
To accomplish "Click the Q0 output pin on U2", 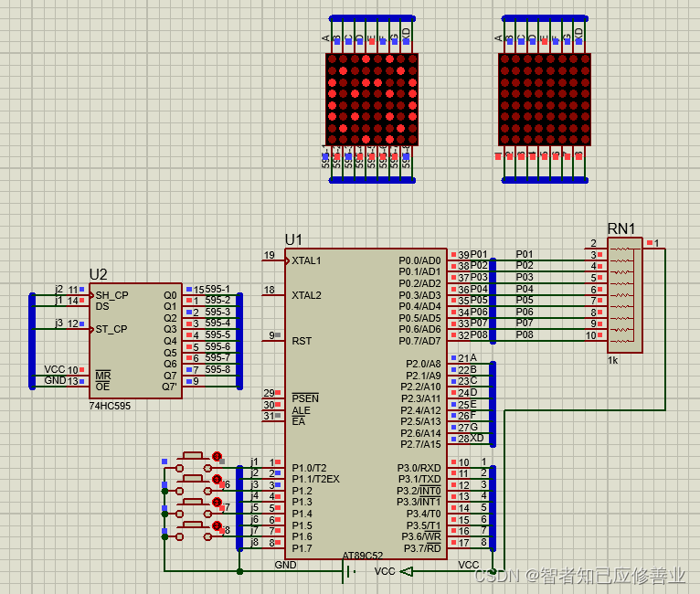I will [x=170, y=295].
